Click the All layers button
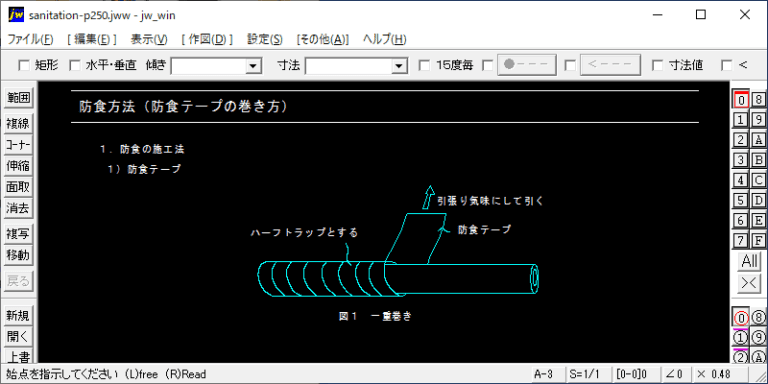 [x=749, y=262]
